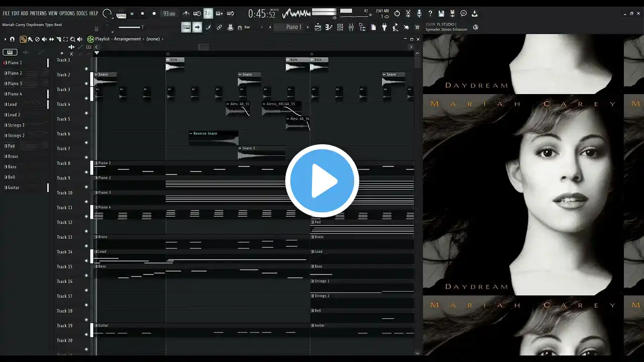Select the Playback speaker tool
Screen dimensions: 644x362
[x=79, y=39]
